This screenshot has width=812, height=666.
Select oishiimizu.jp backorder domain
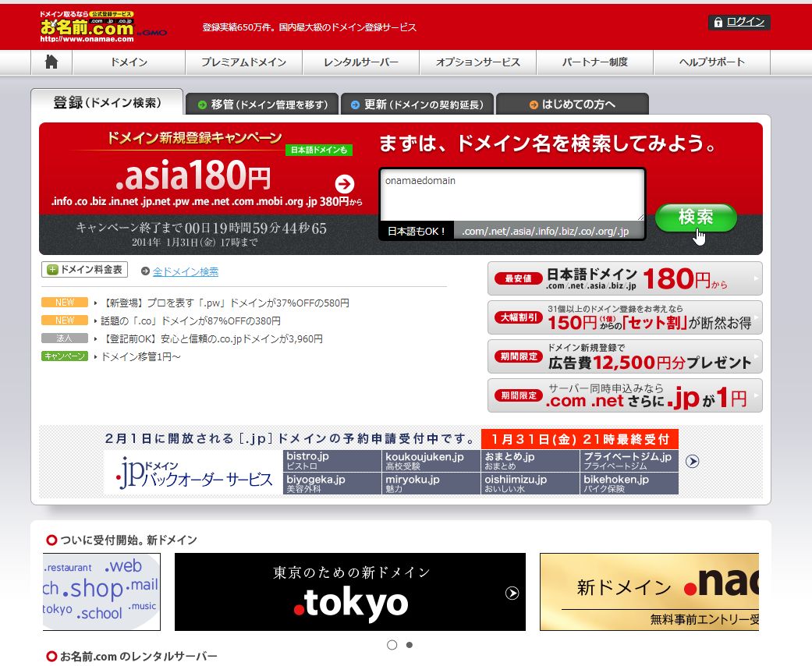pos(530,484)
